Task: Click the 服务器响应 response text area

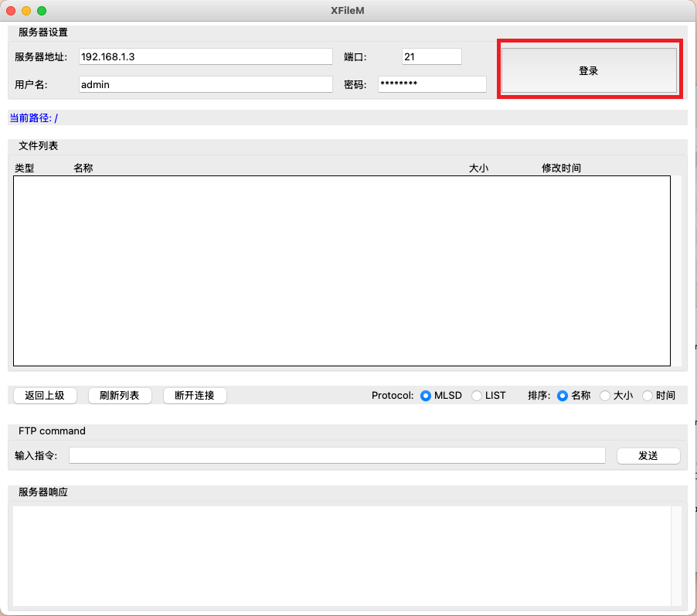Action: 340,555
